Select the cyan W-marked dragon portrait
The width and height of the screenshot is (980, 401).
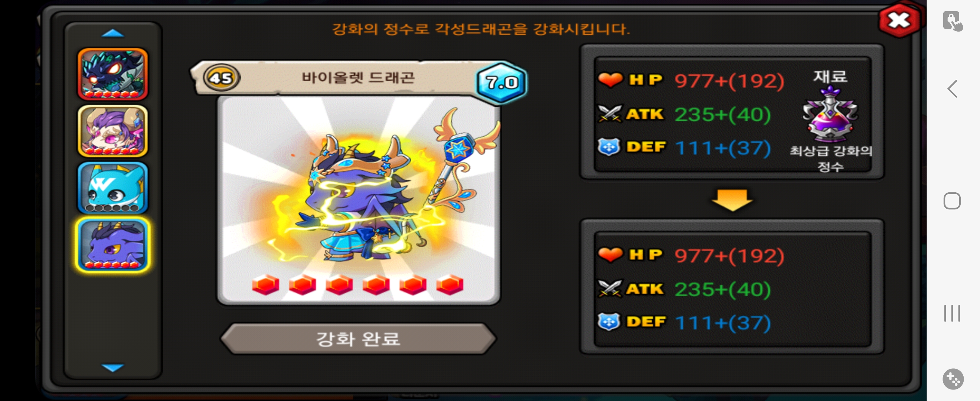point(112,188)
